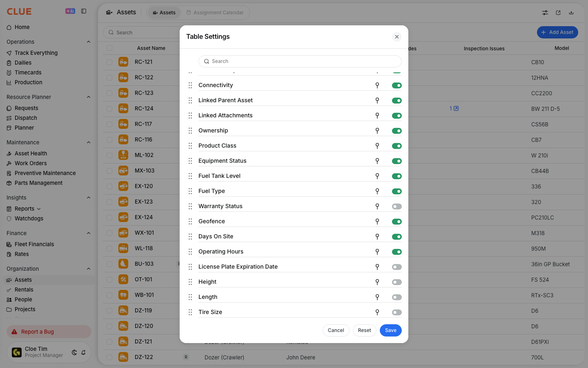Click the AI badge icon

point(70,11)
